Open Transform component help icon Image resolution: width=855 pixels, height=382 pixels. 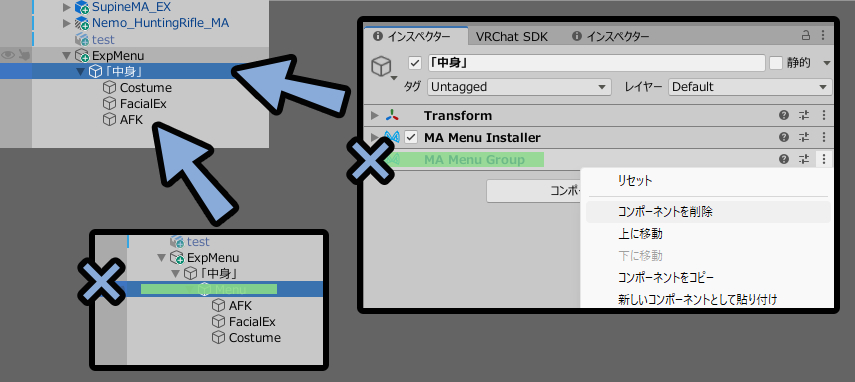(x=784, y=116)
